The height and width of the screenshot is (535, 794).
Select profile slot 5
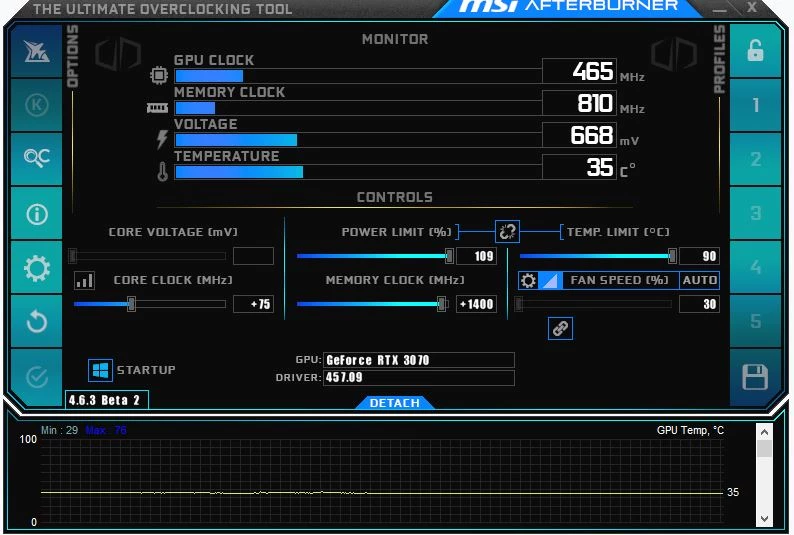pyautogui.click(x=755, y=321)
